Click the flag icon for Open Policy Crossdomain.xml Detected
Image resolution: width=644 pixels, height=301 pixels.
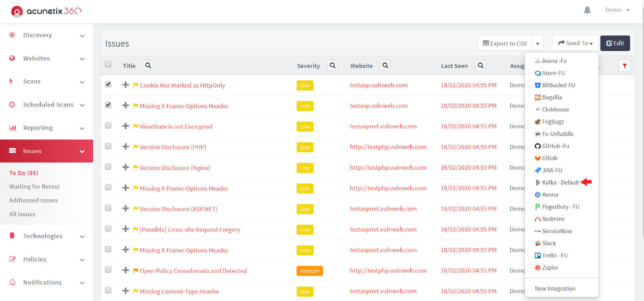136,270
